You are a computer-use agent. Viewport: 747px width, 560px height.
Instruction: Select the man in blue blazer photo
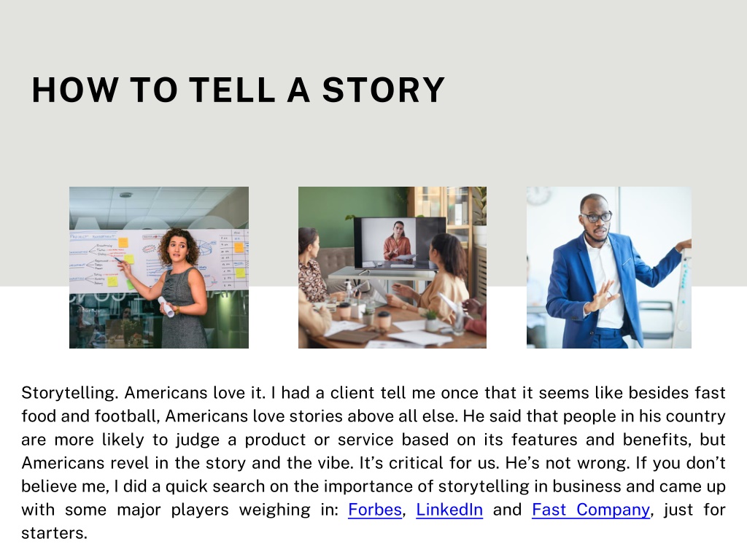pyautogui.click(x=609, y=267)
